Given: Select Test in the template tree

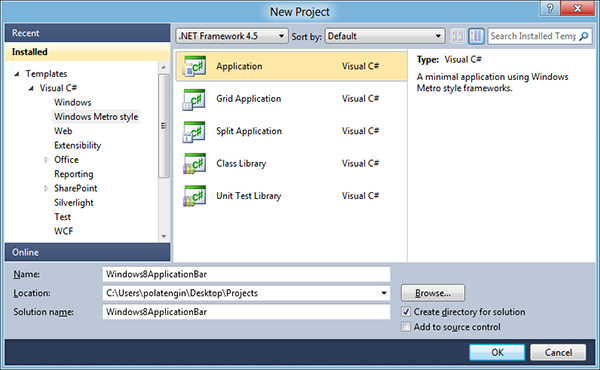Looking at the screenshot, I should (62, 217).
